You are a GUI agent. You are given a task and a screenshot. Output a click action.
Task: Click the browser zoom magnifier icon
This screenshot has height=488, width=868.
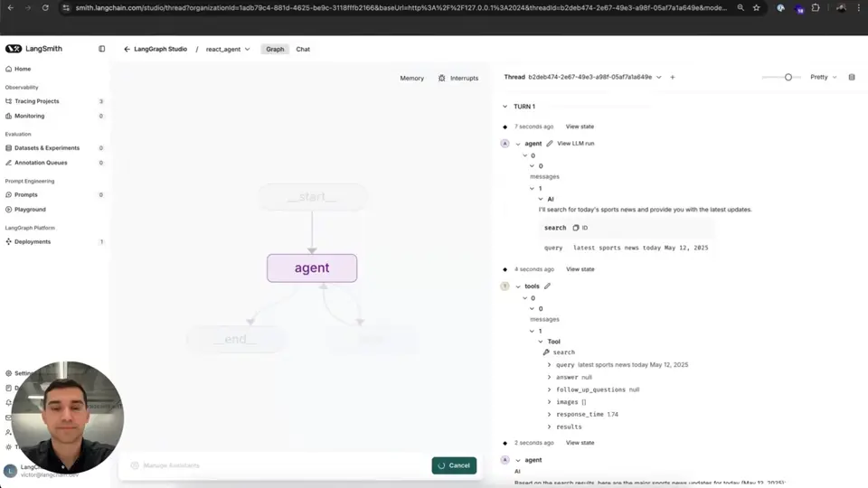741,8
